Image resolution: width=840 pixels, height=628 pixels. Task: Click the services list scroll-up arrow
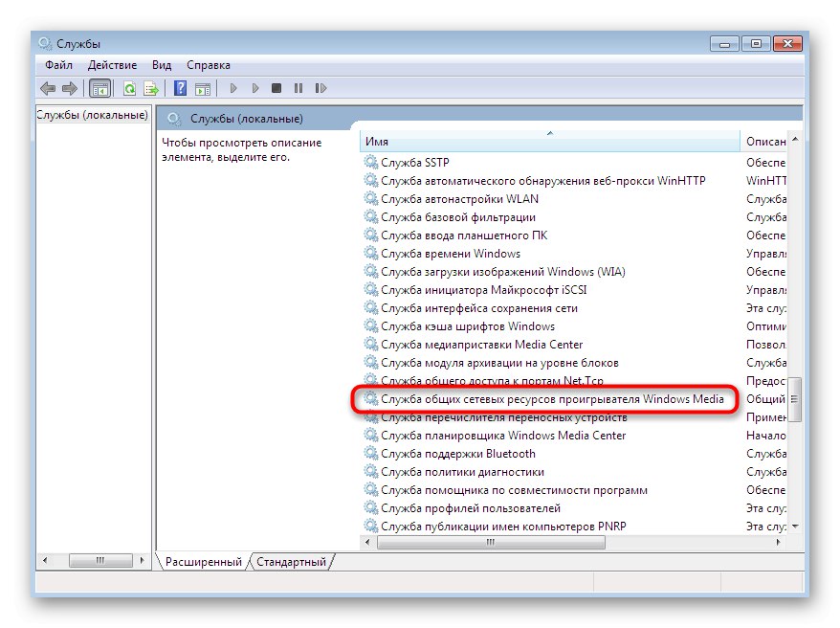(795, 140)
